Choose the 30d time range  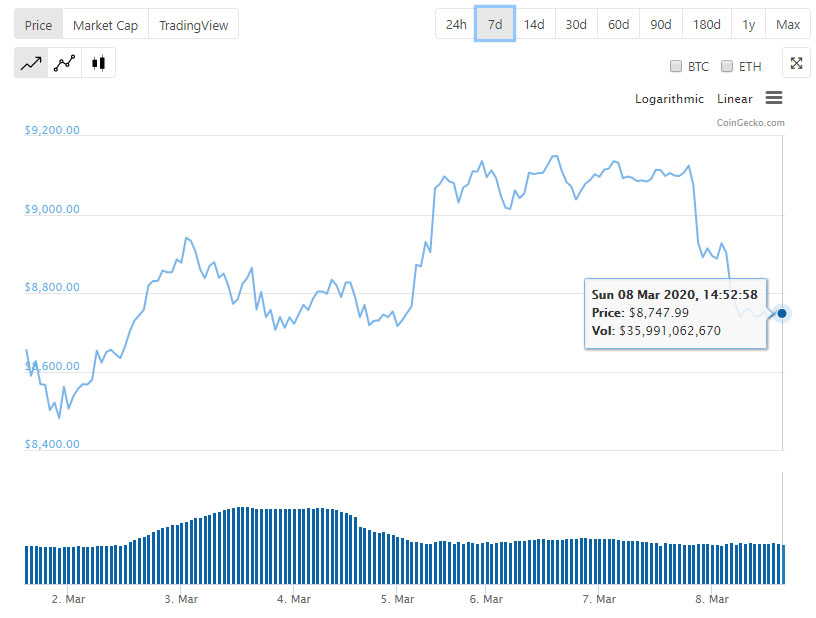[x=576, y=24]
